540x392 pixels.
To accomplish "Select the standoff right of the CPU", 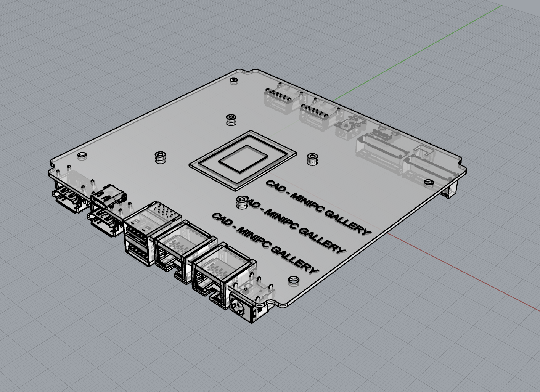I will click(312, 159).
